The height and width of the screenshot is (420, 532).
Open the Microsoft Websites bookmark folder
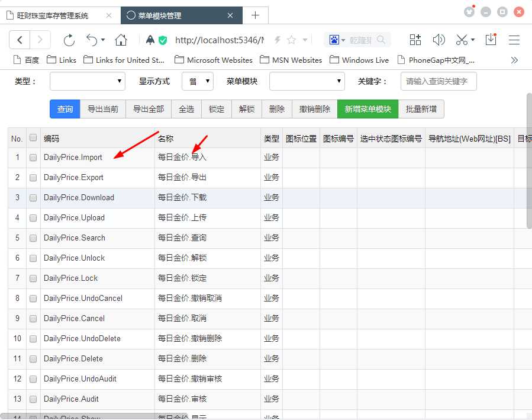click(x=214, y=60)
